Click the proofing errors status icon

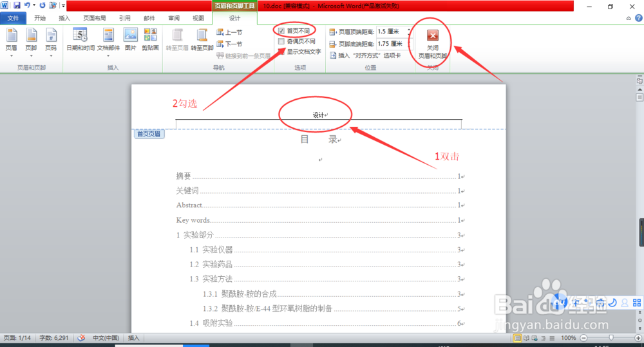81,338
